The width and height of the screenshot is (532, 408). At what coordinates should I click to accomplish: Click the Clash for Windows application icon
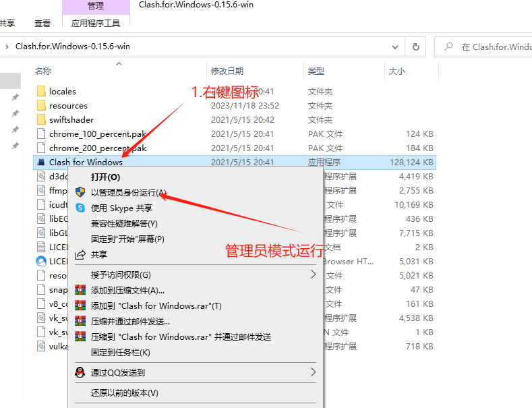click(x=41, y=162)
